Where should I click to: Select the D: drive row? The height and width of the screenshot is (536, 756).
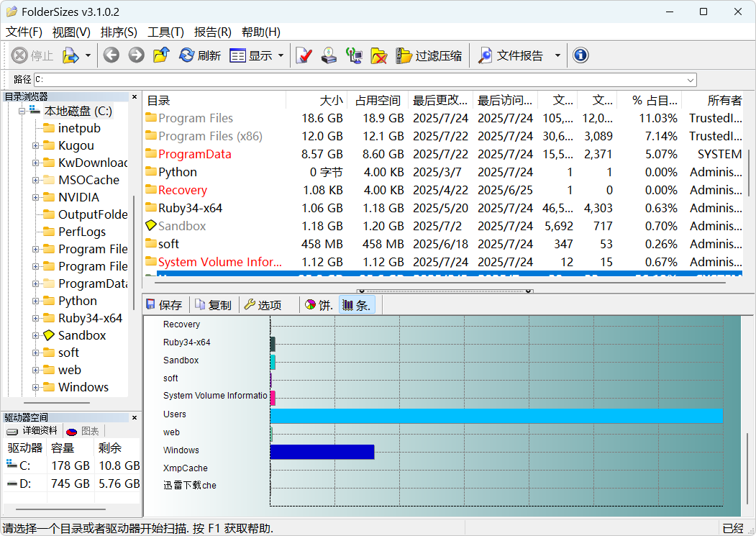(x=72, y=483)
